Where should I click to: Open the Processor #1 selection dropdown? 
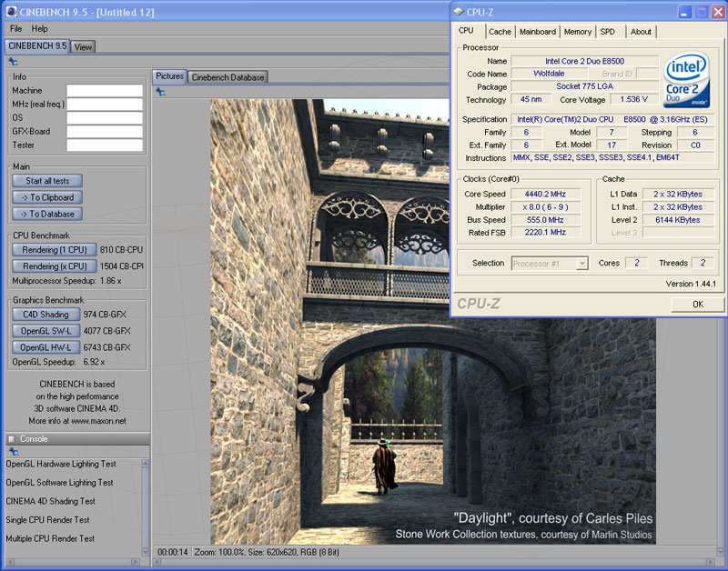[x=581, y=264]
